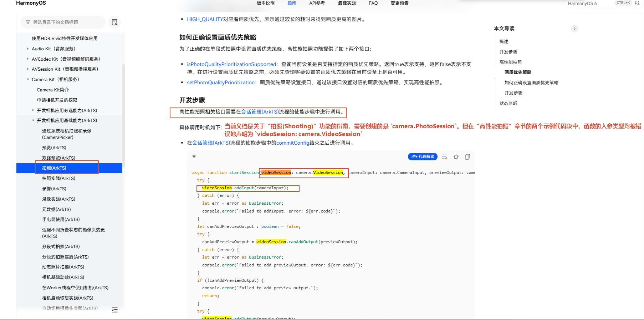644x320 pixels.
Task: Jump to 概述 in article outline
Action: [504, 42]
